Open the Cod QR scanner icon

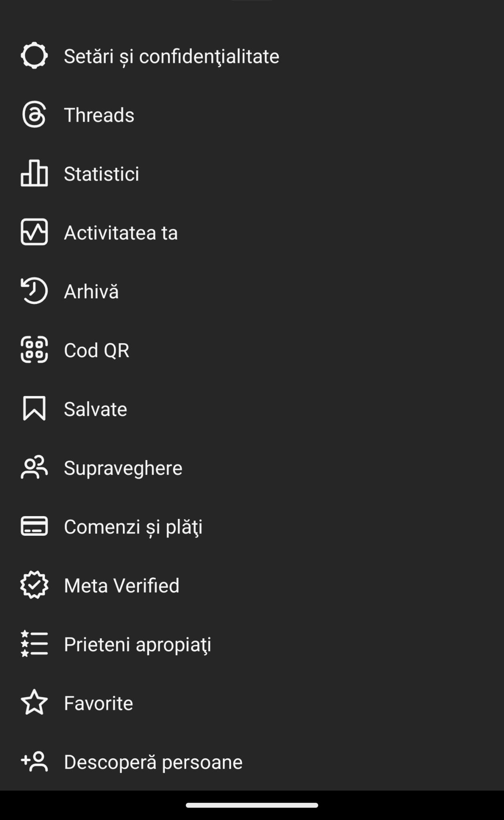coord(34,350)
